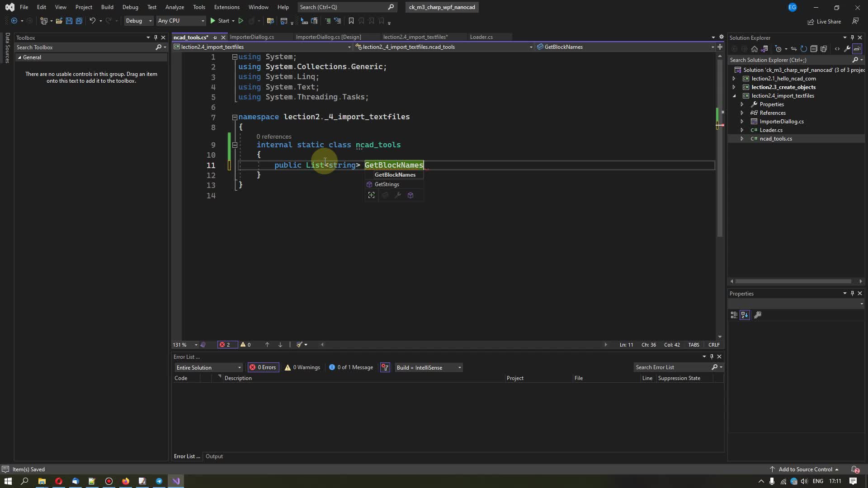Open the Extensions menu
Screen dimensions: 868x488
point(226,7)
